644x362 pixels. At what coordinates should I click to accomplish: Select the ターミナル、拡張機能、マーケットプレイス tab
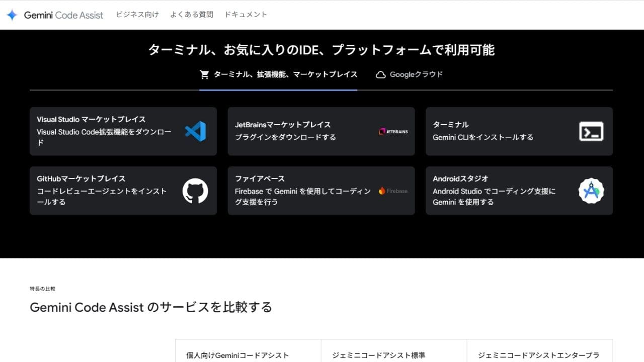(x=278, y=74)
